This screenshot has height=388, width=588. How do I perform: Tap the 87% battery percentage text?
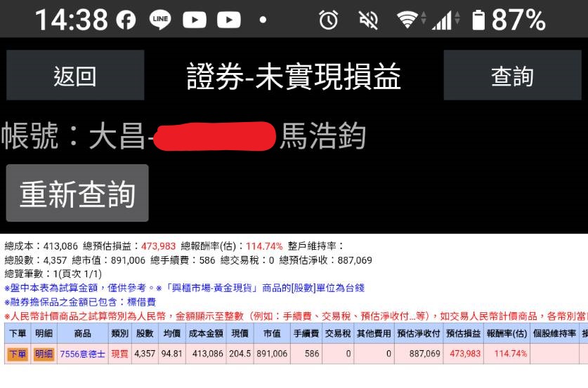click(518, 20)
